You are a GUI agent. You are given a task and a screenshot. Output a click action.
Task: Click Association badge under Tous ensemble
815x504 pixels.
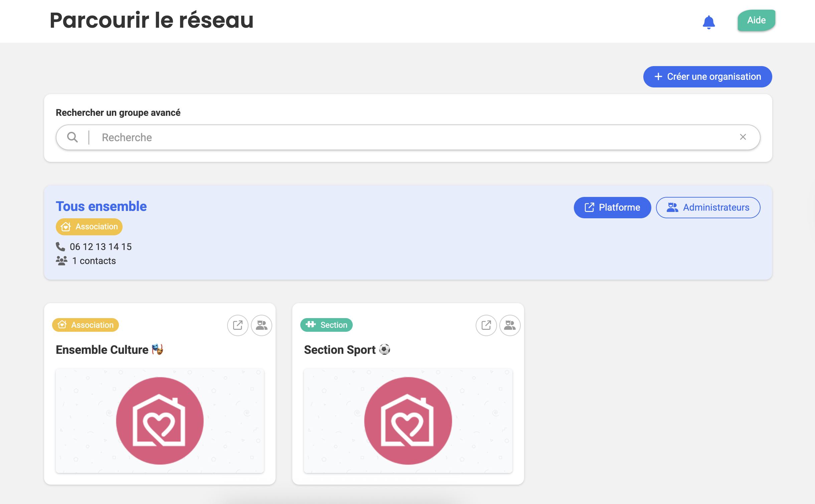(89, 227)
